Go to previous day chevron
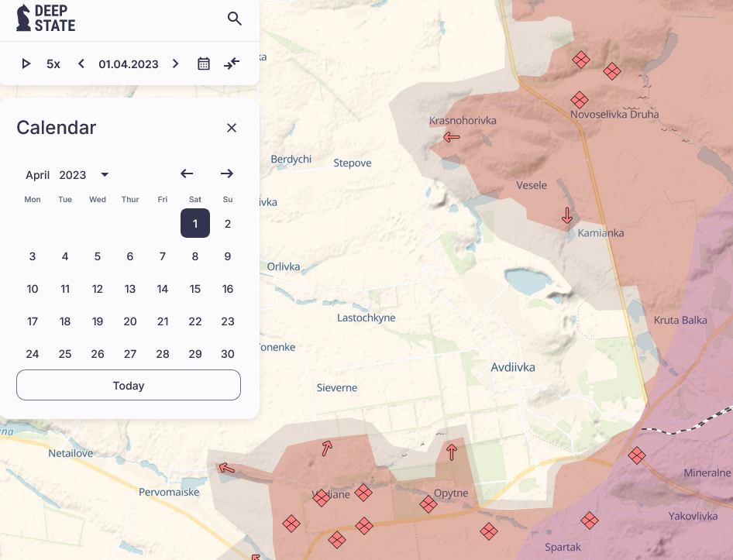This screenshot has width=733, height=560. pyautogui.click(x=81, y=64)
